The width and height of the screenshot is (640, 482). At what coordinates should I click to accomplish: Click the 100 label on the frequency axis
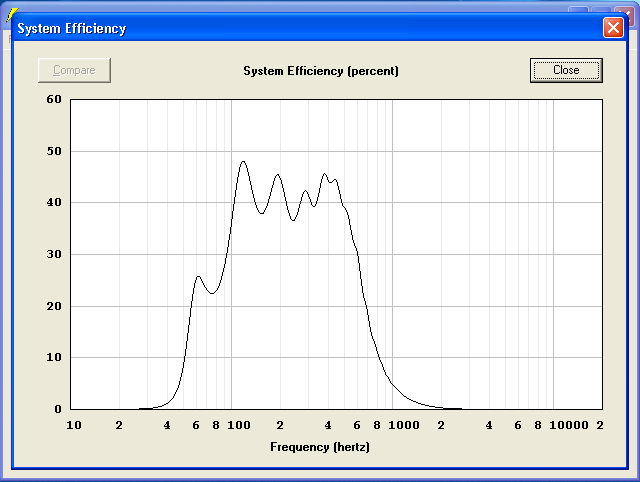(x=239, y=425)
